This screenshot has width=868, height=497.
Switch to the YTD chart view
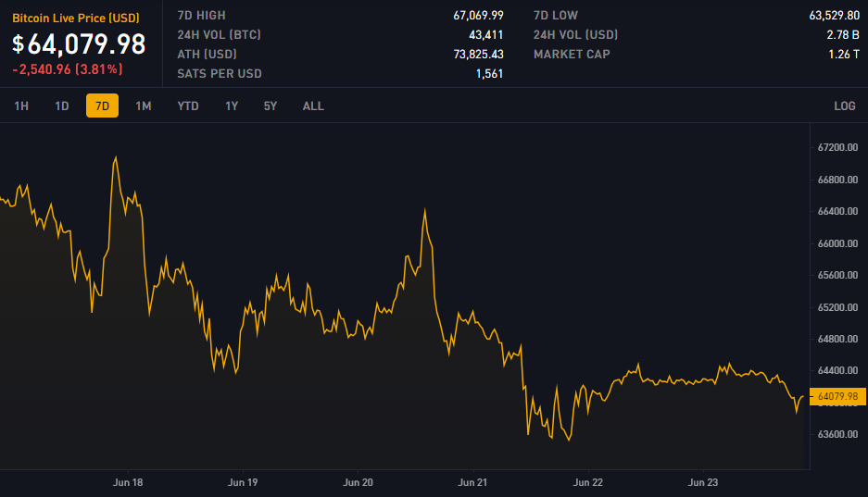click(188, 106)
